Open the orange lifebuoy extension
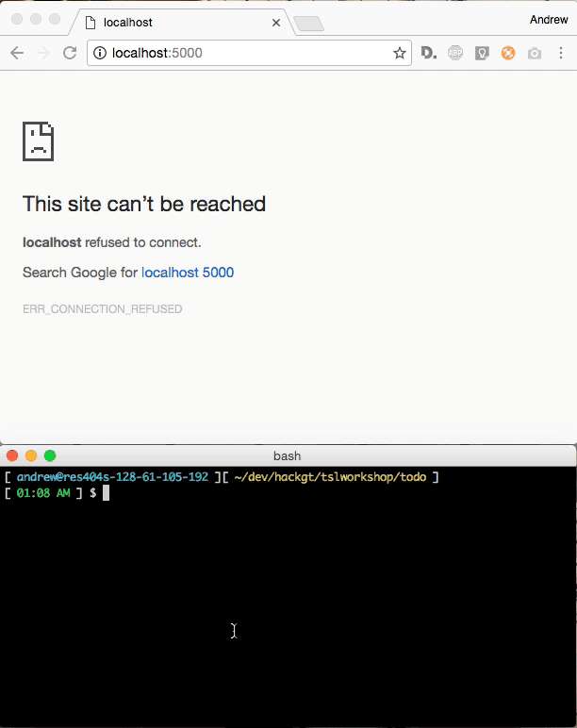Image resolution: width=577 pixels, height=728 pixels. 508,53
